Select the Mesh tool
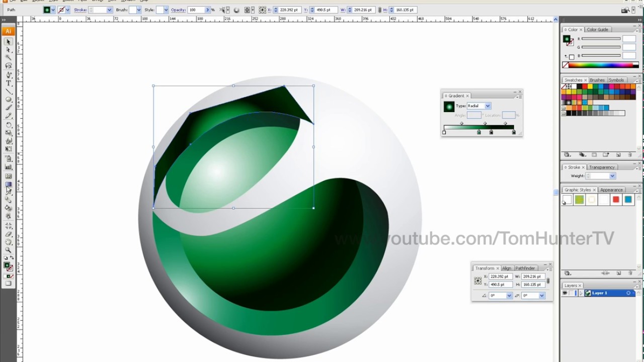Screen dimensions: 644x362 click(9, 176)
